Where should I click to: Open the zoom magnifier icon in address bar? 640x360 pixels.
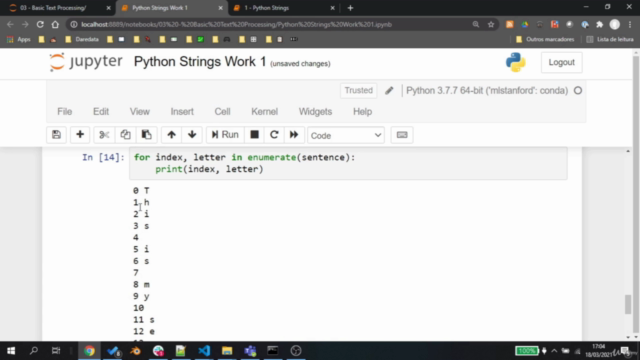(476, 24)
